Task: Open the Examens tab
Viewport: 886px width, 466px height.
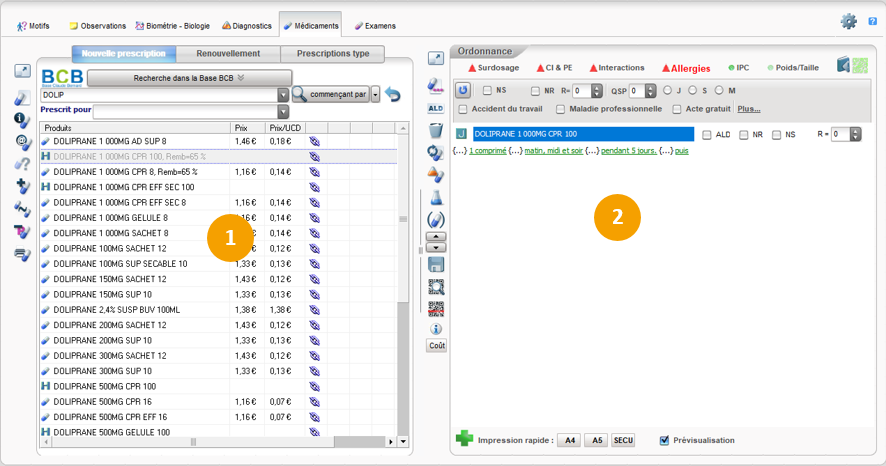Action: pyautogui.click(x=375, y=26)
